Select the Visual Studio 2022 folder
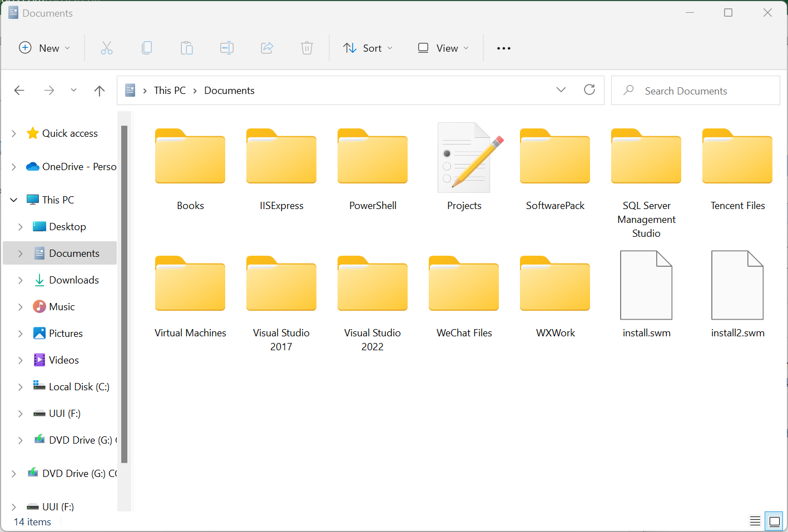 pos(373,304)
